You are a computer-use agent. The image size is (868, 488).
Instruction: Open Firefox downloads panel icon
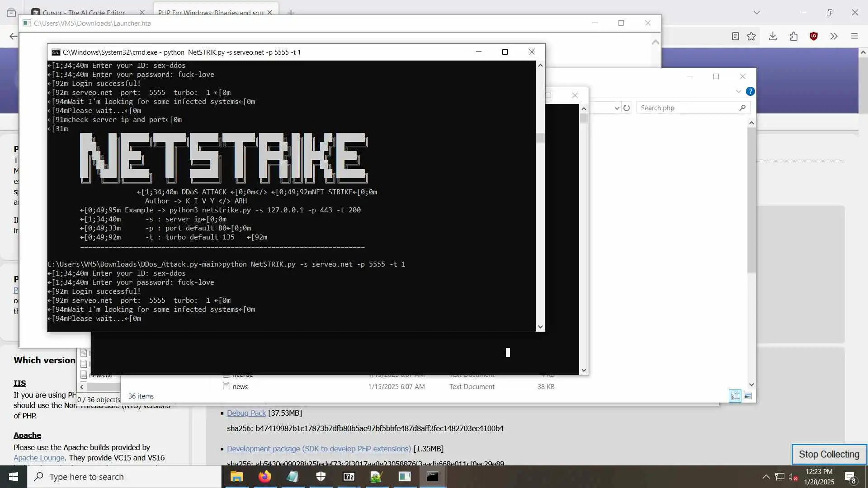pyautogui.click(x=773, y=36)
